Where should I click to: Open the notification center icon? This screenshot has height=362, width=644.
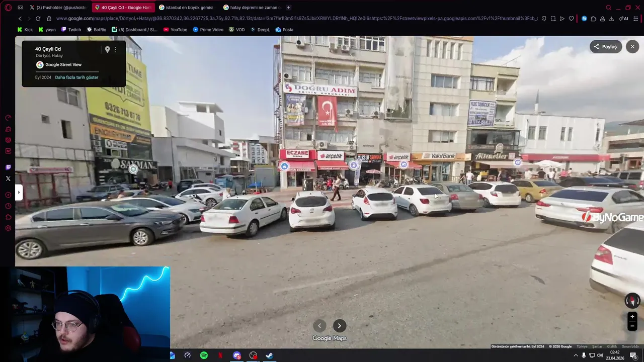coord(633,355)
